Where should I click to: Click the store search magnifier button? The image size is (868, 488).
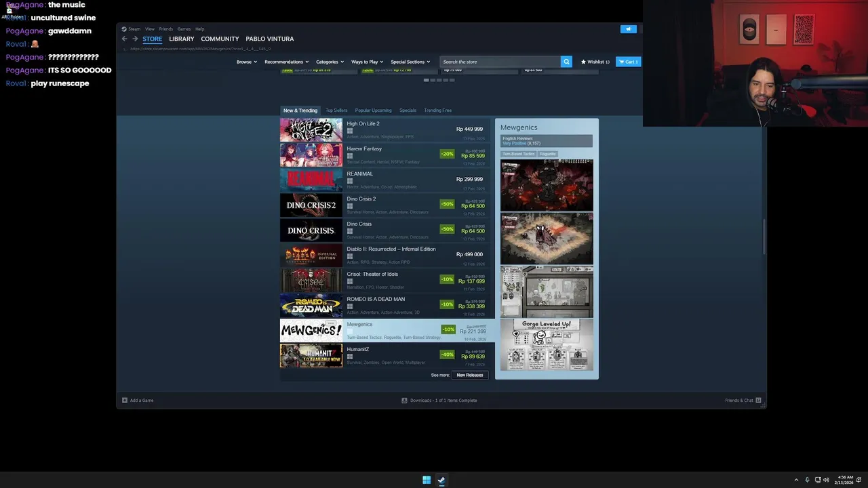[x=566, y=62]
